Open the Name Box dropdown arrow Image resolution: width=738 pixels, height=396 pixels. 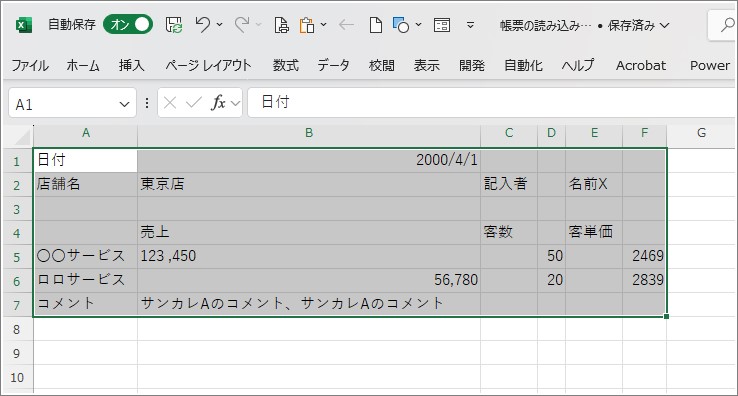(124, 104)
